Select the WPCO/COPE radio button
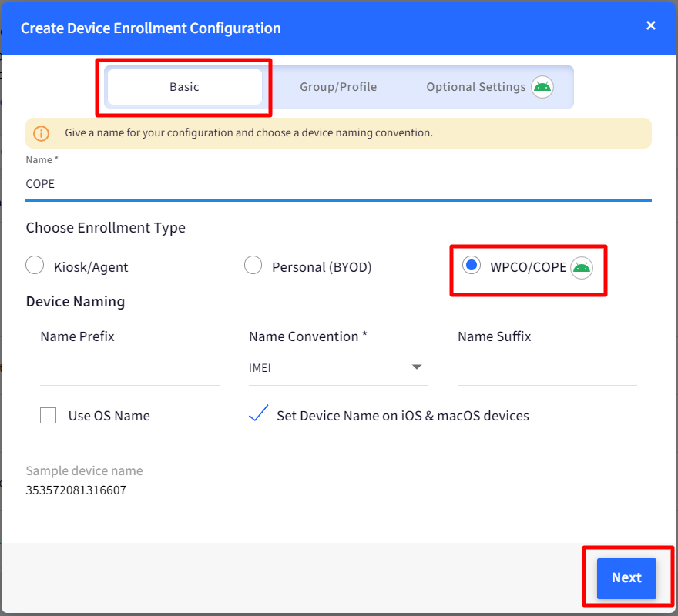Viewport: 678px width, 616px height. (472, 265)
